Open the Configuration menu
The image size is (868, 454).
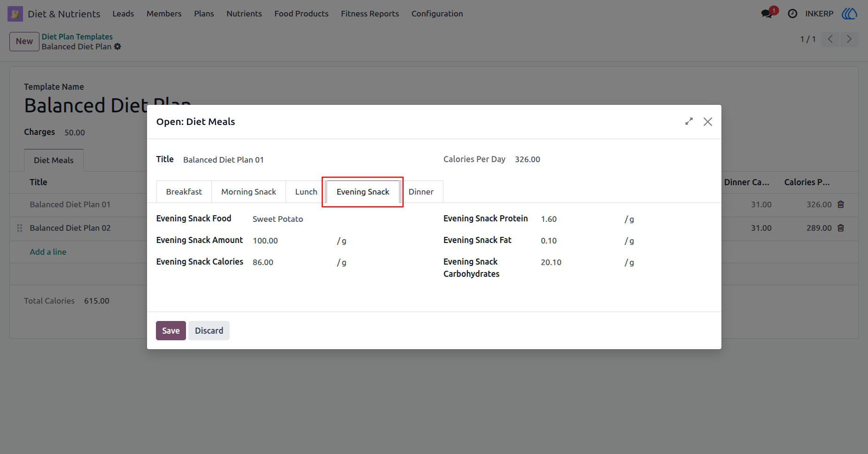437,14
